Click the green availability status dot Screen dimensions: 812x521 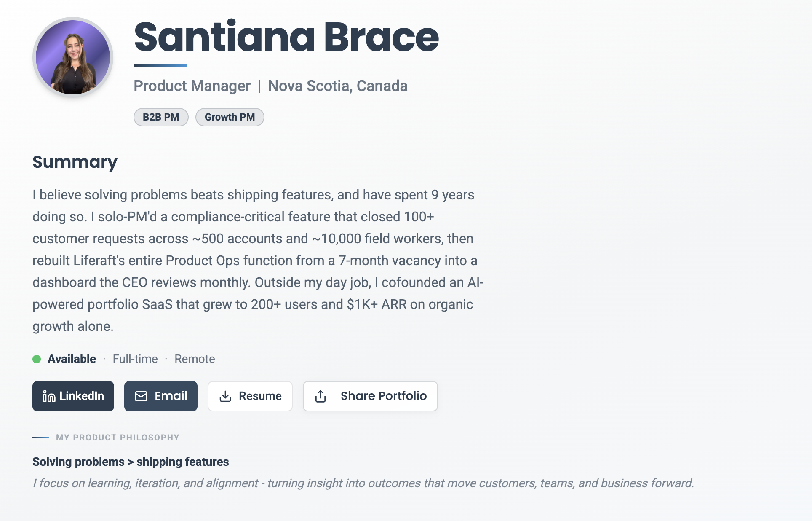pyautogui.click(x=37, y=359)
